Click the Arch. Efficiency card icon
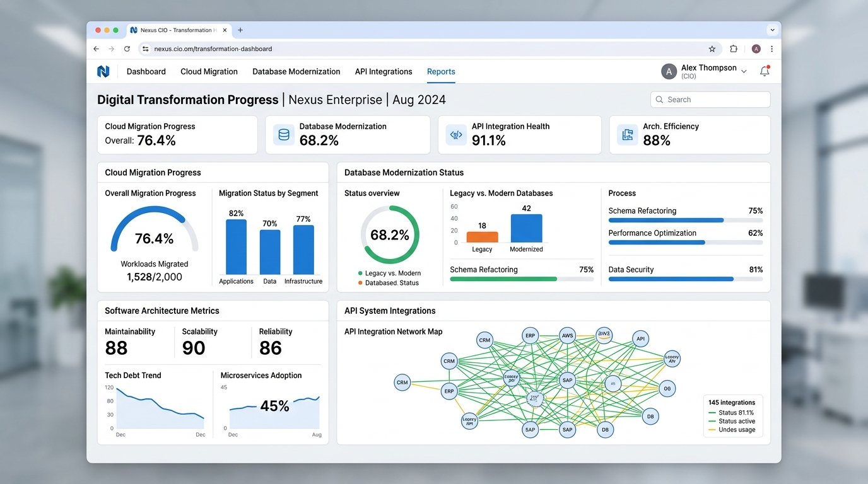The width and height of the screenshot is (868, 484). 628,134
